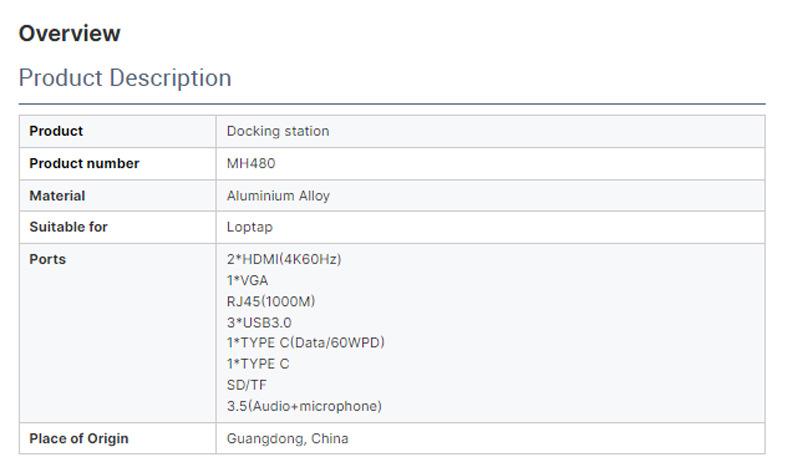
Task: Click the 3.5(Audio+microphone) port entry
Action: coord(304,406)
